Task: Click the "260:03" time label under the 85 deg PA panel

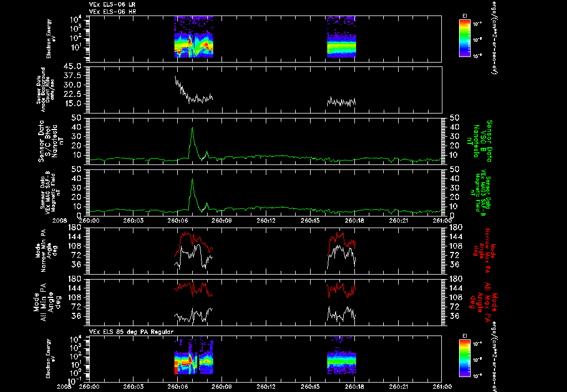Action: point(133,386)
